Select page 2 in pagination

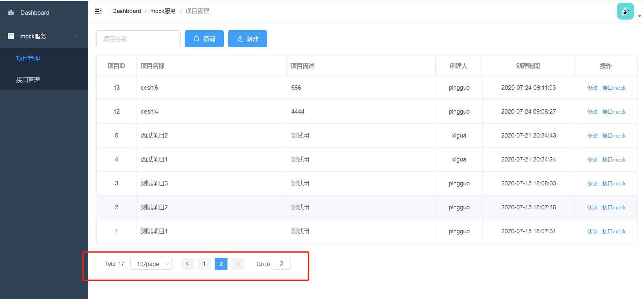221,264
